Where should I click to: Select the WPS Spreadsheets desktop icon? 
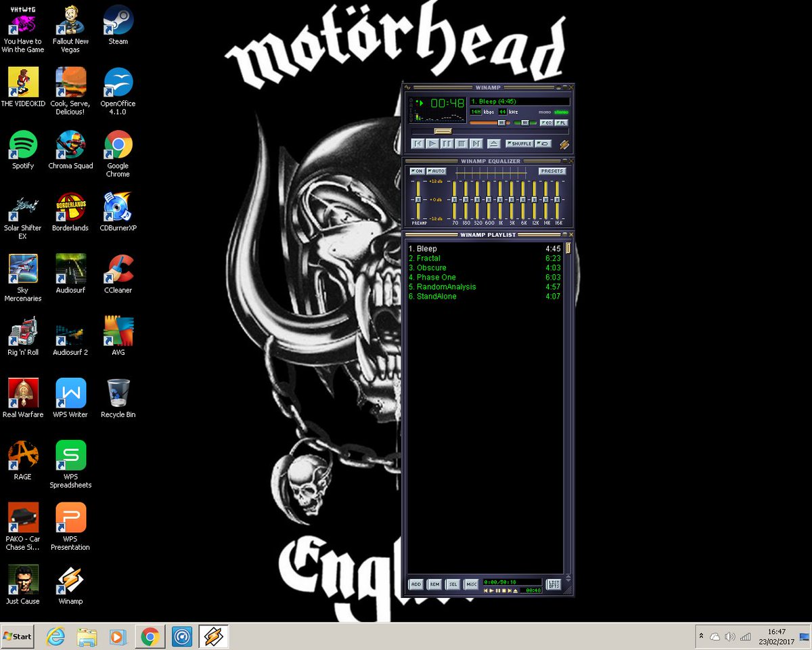tap(70, 465)
